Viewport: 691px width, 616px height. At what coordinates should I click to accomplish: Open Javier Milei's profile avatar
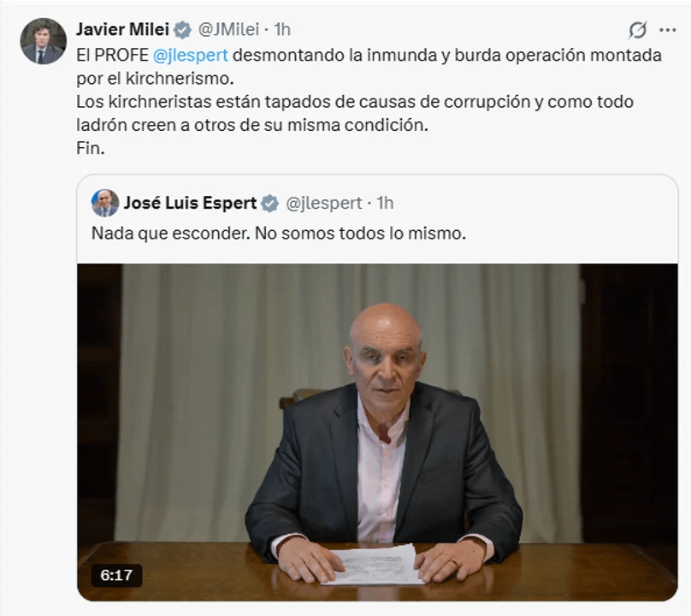[x=43, y=41]
